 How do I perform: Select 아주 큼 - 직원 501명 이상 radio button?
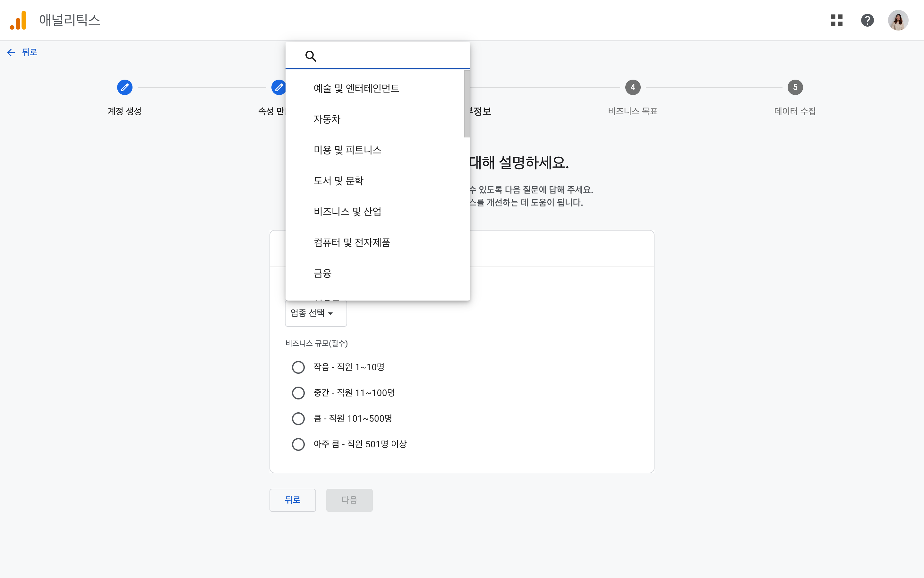pyautogui.click(x=298, y=444)
